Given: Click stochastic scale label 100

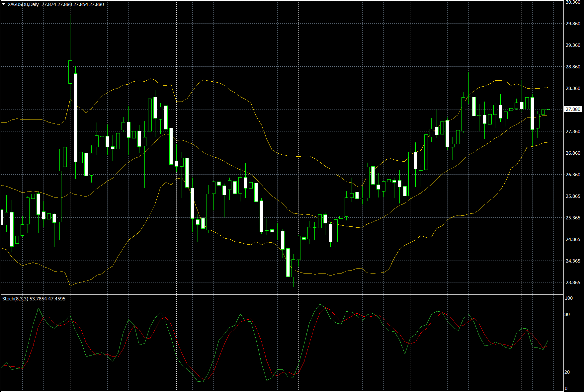Looking at the screenshot, I should click(569, 298).
